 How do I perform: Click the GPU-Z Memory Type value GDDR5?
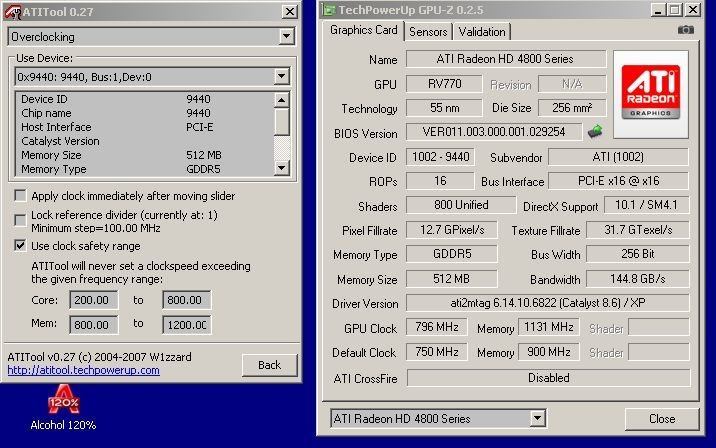[x=452, y=254]
